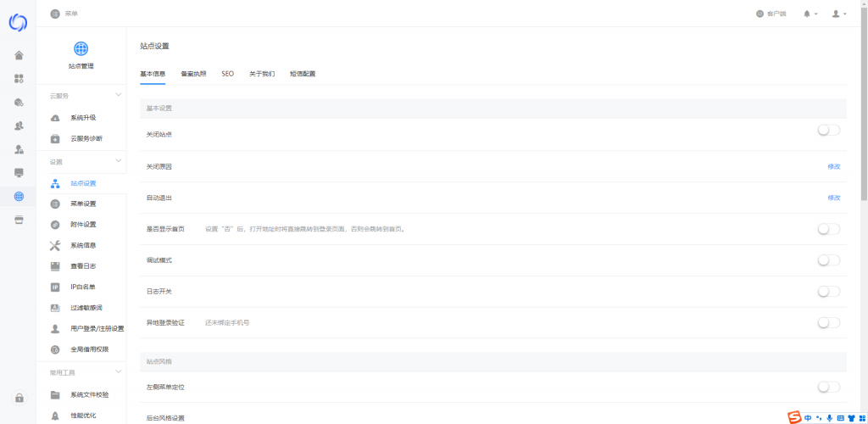Image resolution: width=868 pixels, height=424 pixels.
Task: Click the 菜单 icon in top bar
Action: [55, 14]
